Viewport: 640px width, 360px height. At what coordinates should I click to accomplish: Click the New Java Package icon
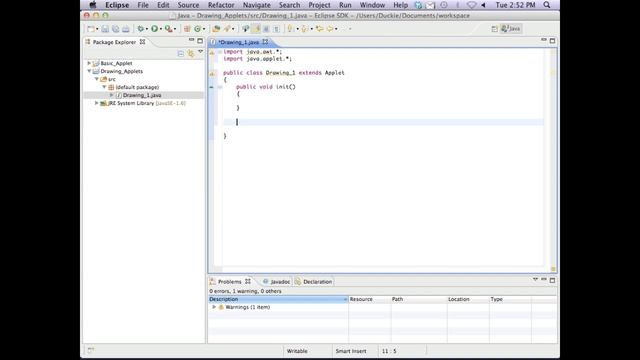[x=187, y=29]
